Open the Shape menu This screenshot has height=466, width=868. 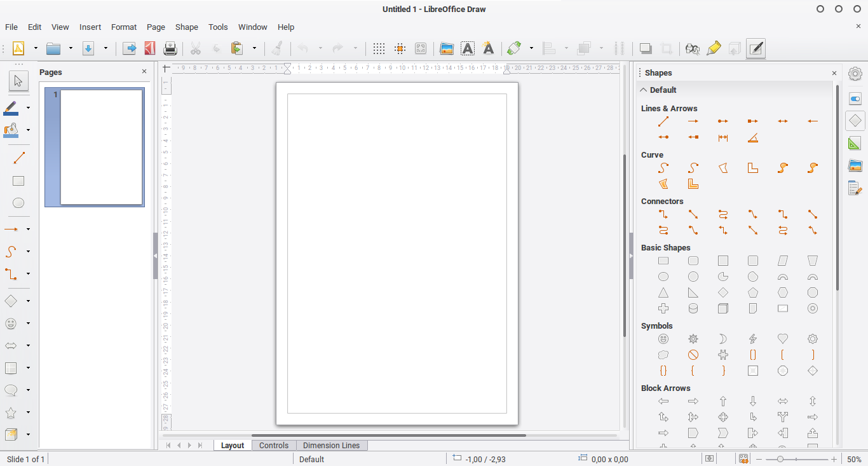pyautogui.click(x=186, y=27)
